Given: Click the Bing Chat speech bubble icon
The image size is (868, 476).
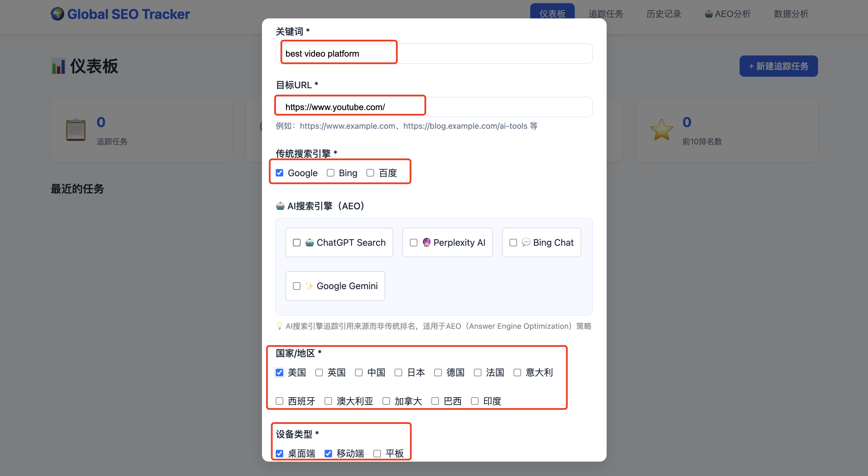Looking at the screenshot, I should tap(526, 242).
